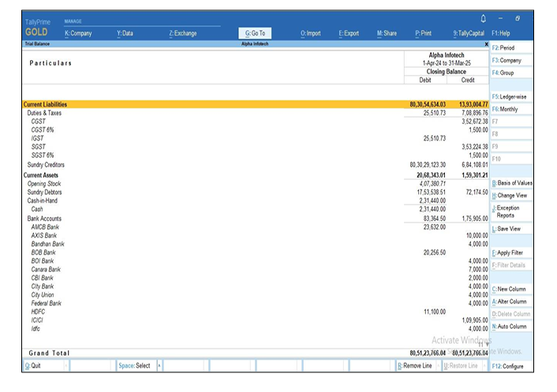Open the Z: Exchange menu
The image size is (557, 392).
click(x=183, y=33)
